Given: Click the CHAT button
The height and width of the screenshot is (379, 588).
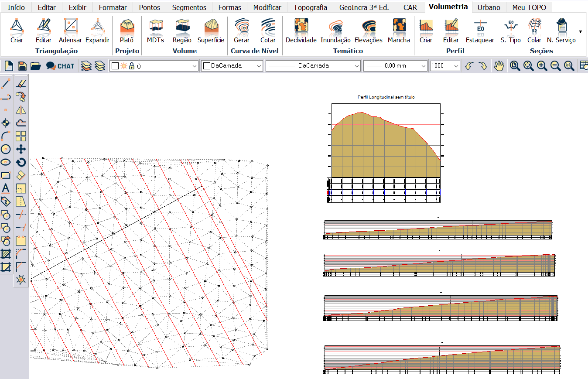Looking at the screenshot, I should coord(61,66).
